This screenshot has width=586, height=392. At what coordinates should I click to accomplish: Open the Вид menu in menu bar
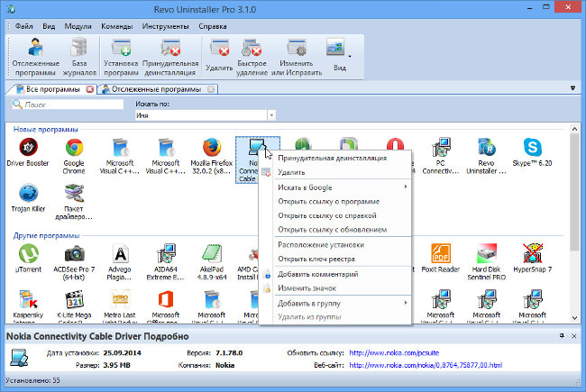click(x=49, y=26)
